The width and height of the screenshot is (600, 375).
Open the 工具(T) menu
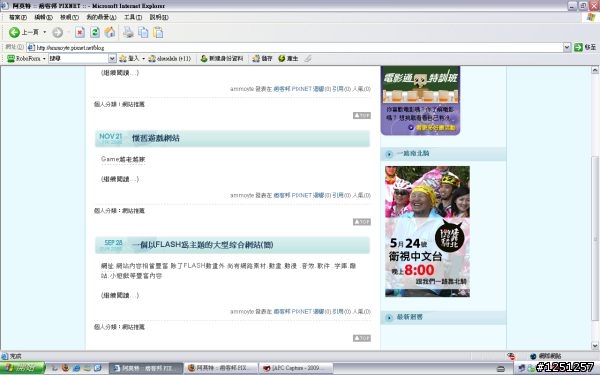(x=133, y=17)
